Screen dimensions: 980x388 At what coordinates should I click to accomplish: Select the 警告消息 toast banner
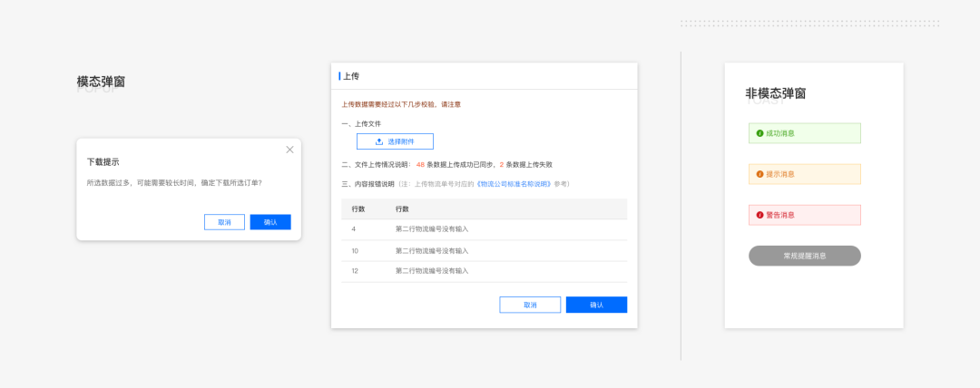click(804, 215)
